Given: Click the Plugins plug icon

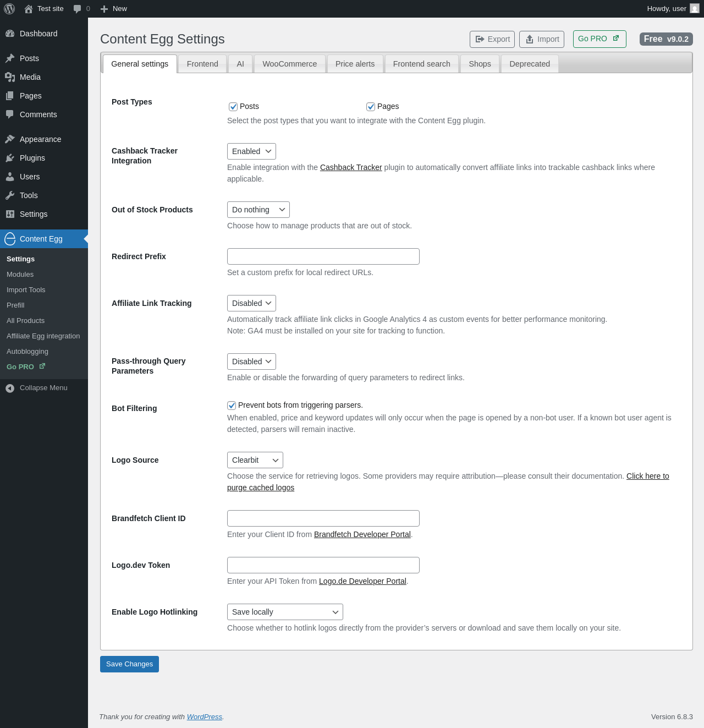Looking at the screenshot, I should pos(10,158).
